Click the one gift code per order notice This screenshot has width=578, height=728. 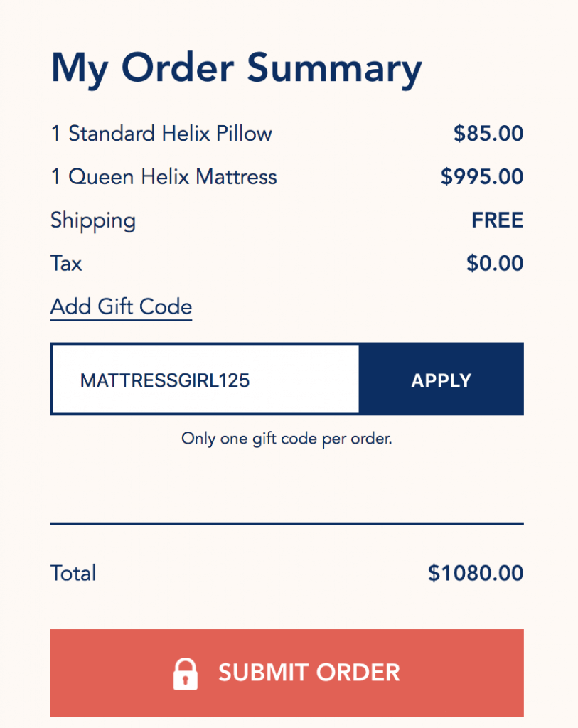pyautogui.click(x=287, y=439)
